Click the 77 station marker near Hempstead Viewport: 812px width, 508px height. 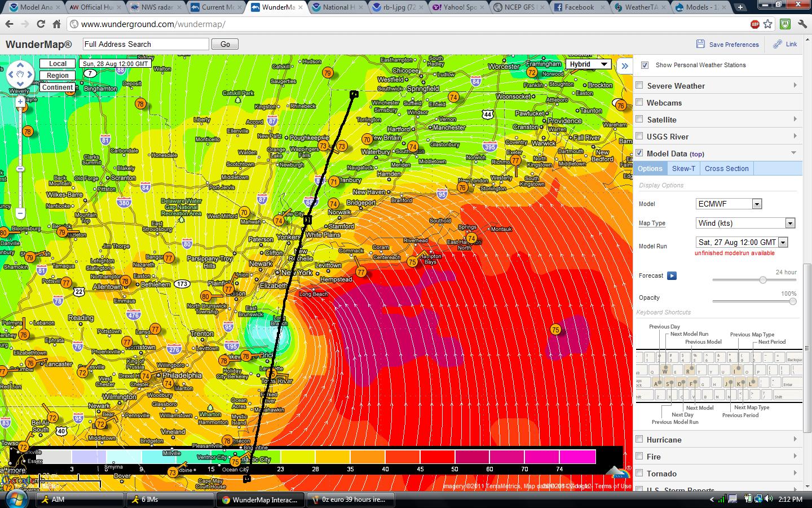coord(361,272)
